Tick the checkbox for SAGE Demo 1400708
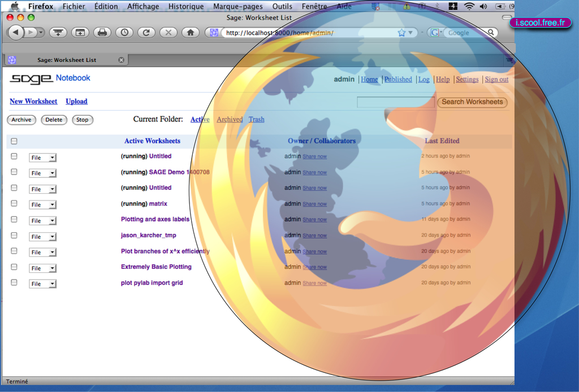Image resolution: width=579 pixels, height=392 pixels. coord(14,172)
